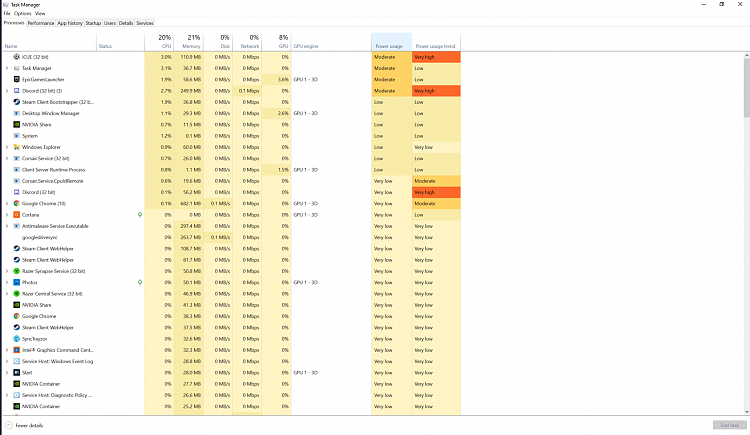This screenshot has height=435, width=750.
Task: Sort by the CPU column header
Action: (x=159, y=42)
